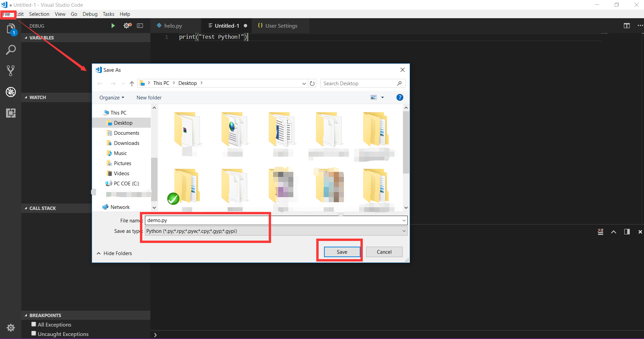Open the Organize dropdown

(x=112, y=97)
